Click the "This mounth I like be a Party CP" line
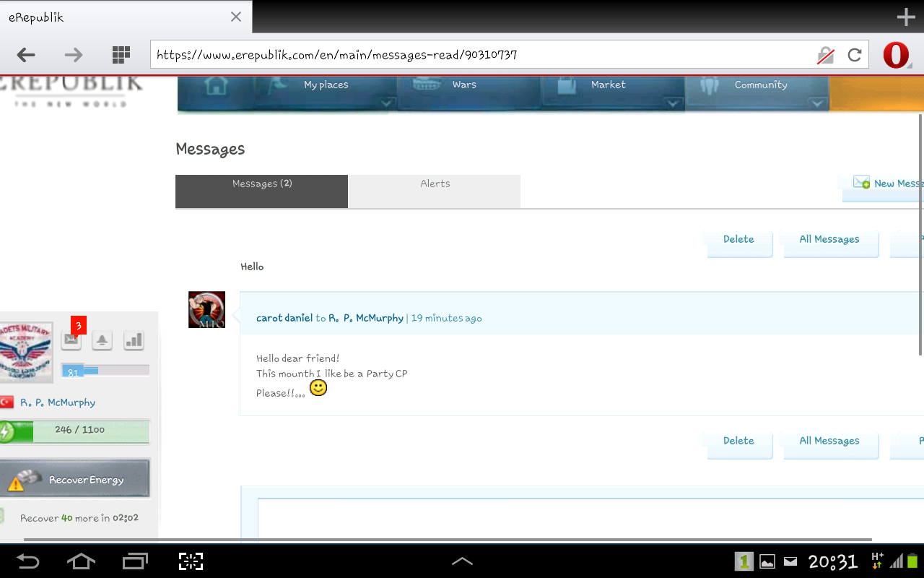 (x=331, y=374)
